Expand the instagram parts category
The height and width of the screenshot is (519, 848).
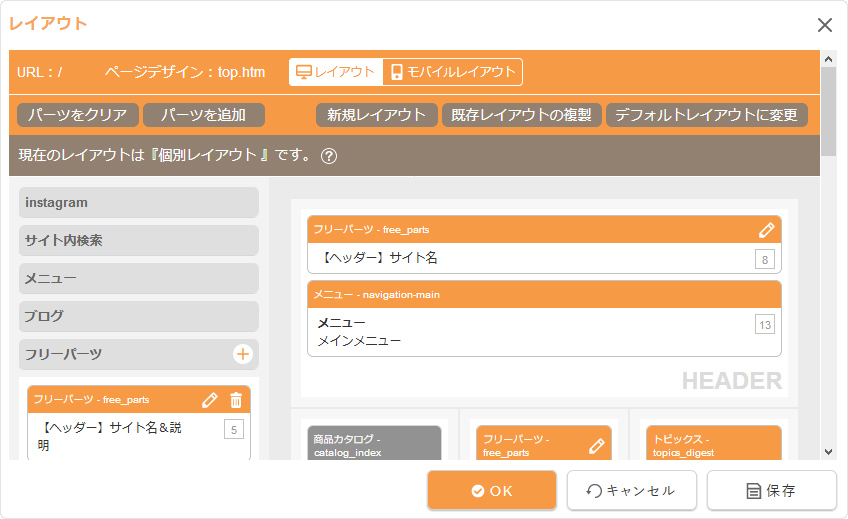tap(138, 203)
